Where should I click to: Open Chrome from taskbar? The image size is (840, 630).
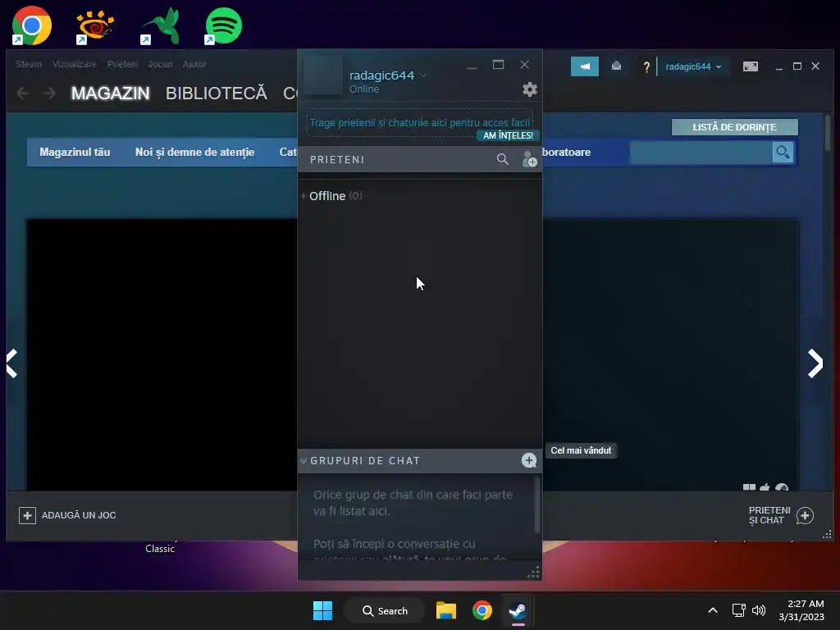[x=482, y=610]
